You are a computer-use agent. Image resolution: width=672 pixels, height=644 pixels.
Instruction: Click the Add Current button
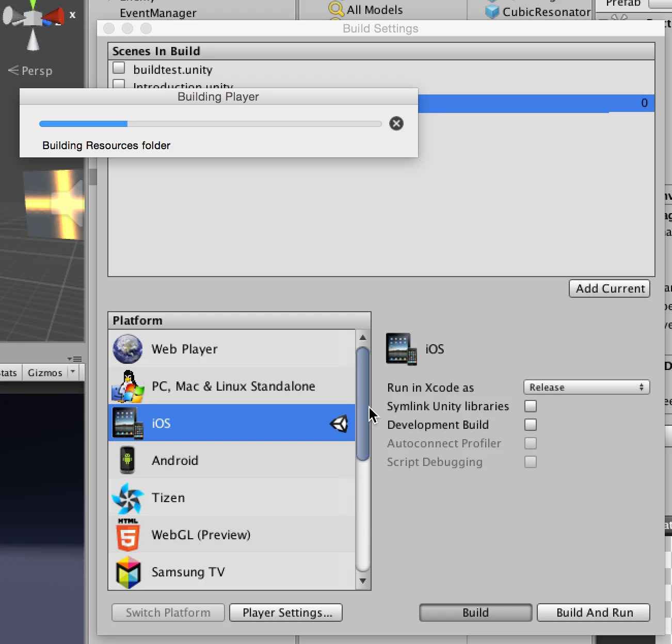point(610,288)
